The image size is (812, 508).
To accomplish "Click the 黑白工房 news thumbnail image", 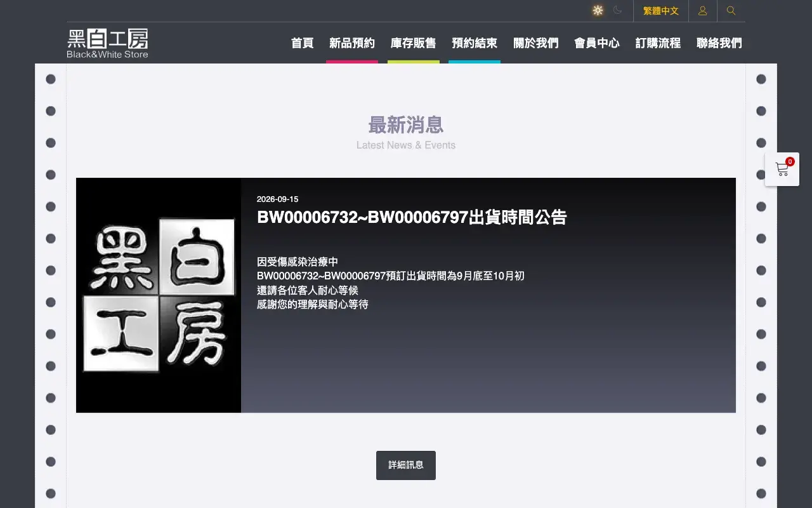I will point(159,295).
